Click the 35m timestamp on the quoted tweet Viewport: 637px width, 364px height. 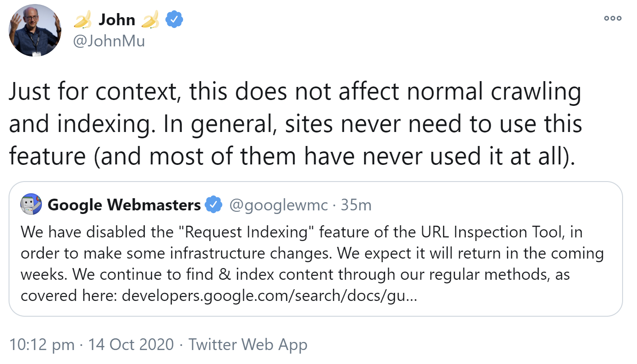357,205
